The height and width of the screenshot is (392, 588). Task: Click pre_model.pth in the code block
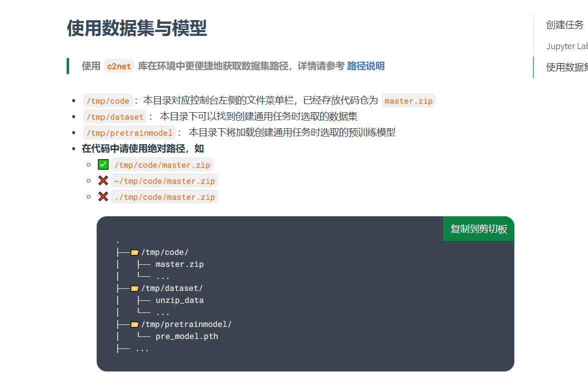[x=187, y=336]
